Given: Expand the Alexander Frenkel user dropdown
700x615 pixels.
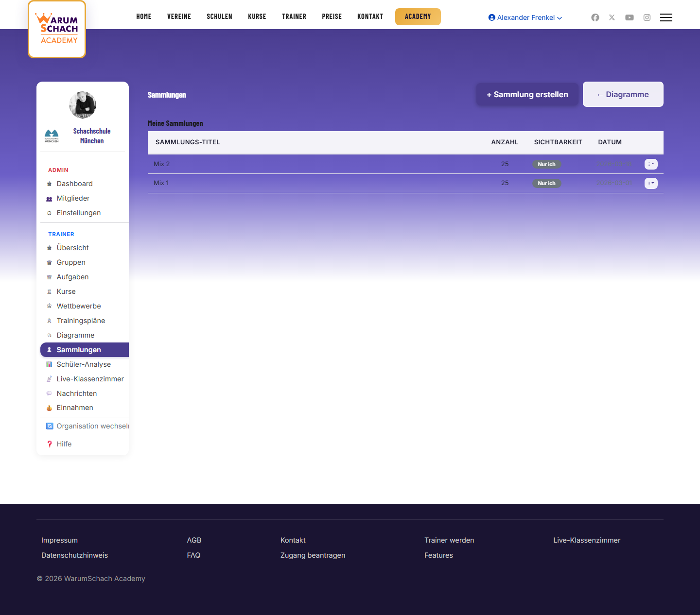Looking at the screenshot, I should pyautogui.click(x=525, y=17).
